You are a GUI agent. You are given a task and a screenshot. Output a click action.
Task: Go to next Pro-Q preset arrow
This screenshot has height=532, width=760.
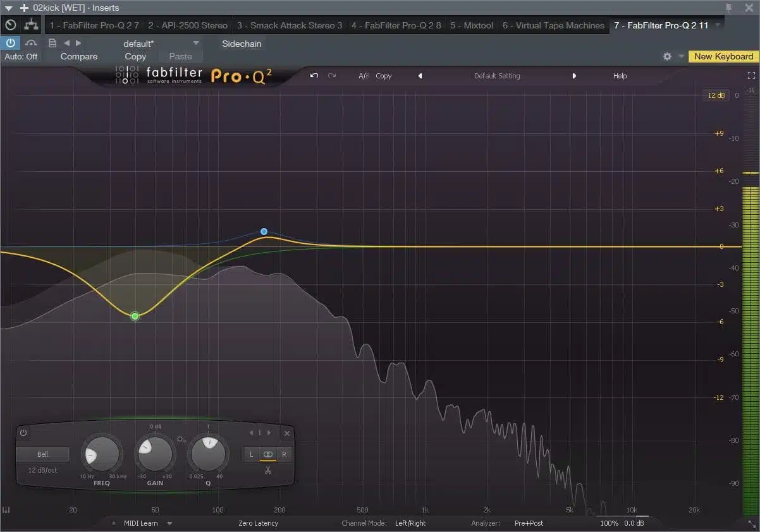tap(574, 76)
